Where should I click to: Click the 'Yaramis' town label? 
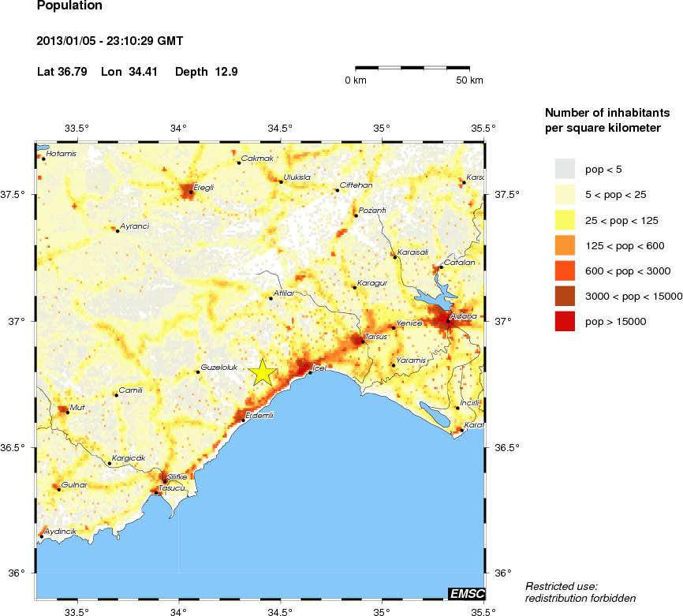pos(411,360)
